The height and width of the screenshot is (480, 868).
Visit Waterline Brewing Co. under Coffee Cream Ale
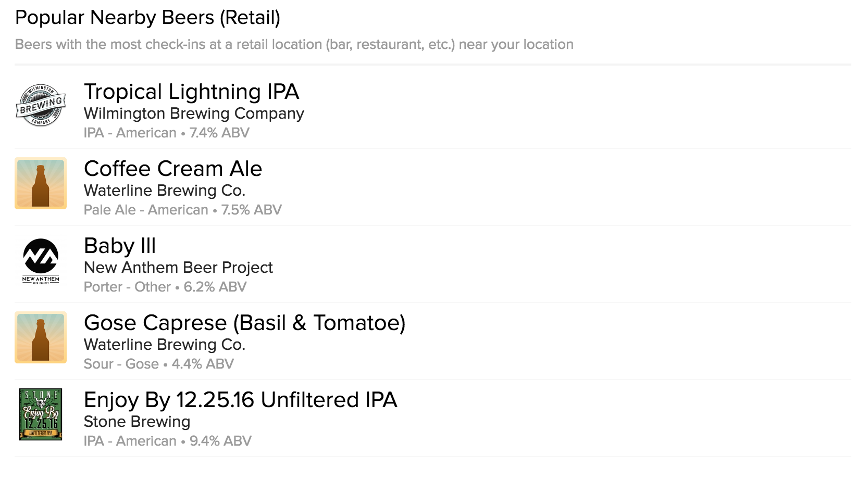coord(165,191)
